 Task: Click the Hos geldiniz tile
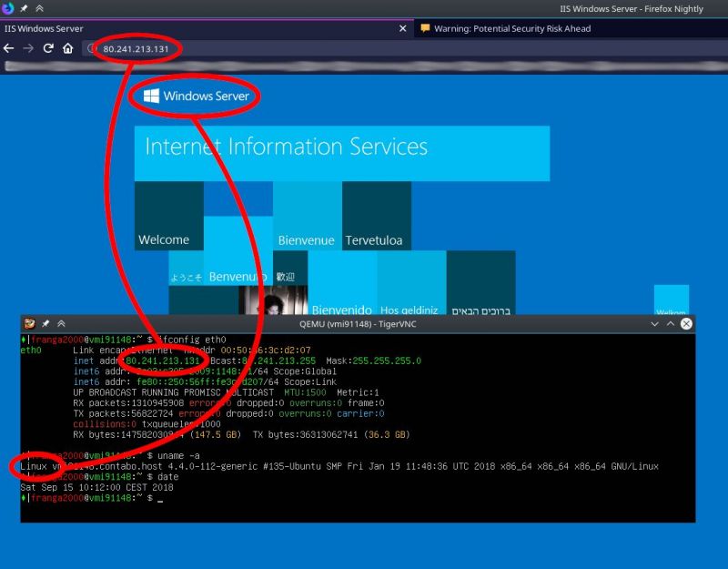coord(411,282)
